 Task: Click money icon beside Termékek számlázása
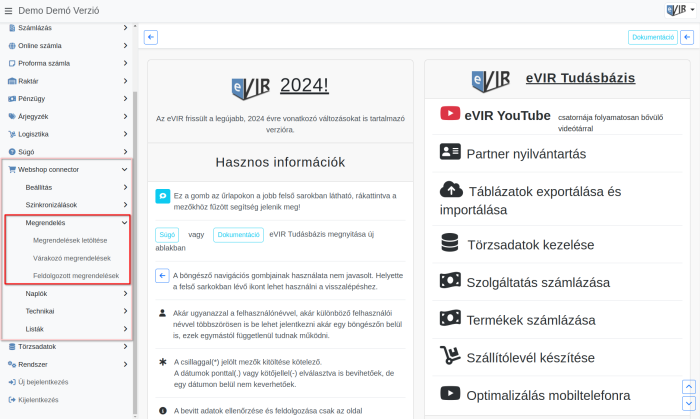coord(450,318)
